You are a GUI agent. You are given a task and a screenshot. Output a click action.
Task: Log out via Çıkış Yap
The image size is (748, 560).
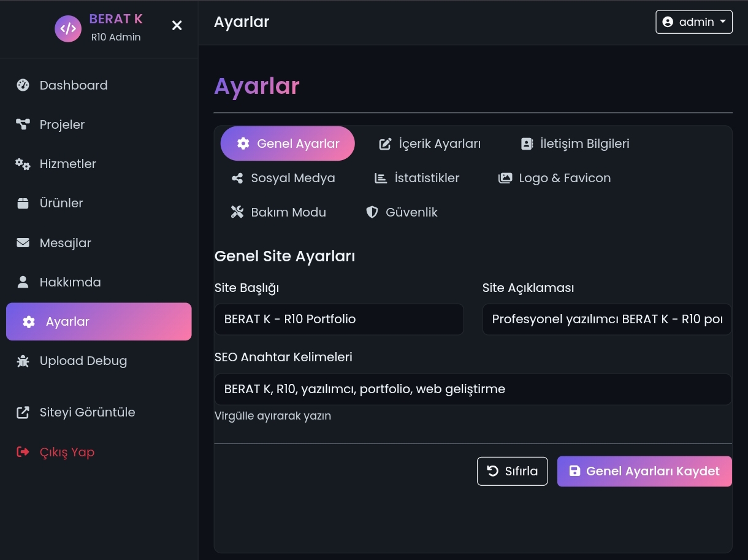click(99, 452)
